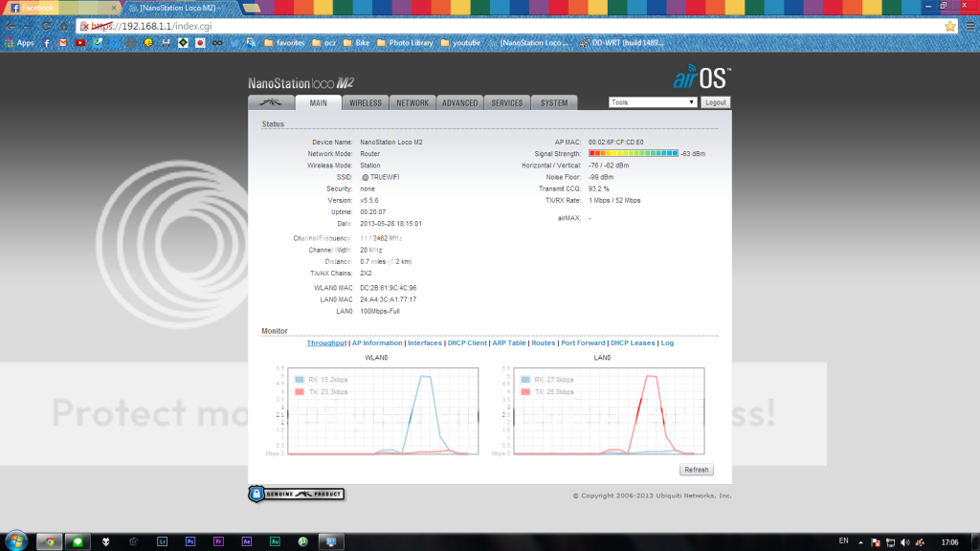Image resolution: width=980 pixels, height=551 pixels.
Task: Open the Routes link
Action: (x=544, y=343)
